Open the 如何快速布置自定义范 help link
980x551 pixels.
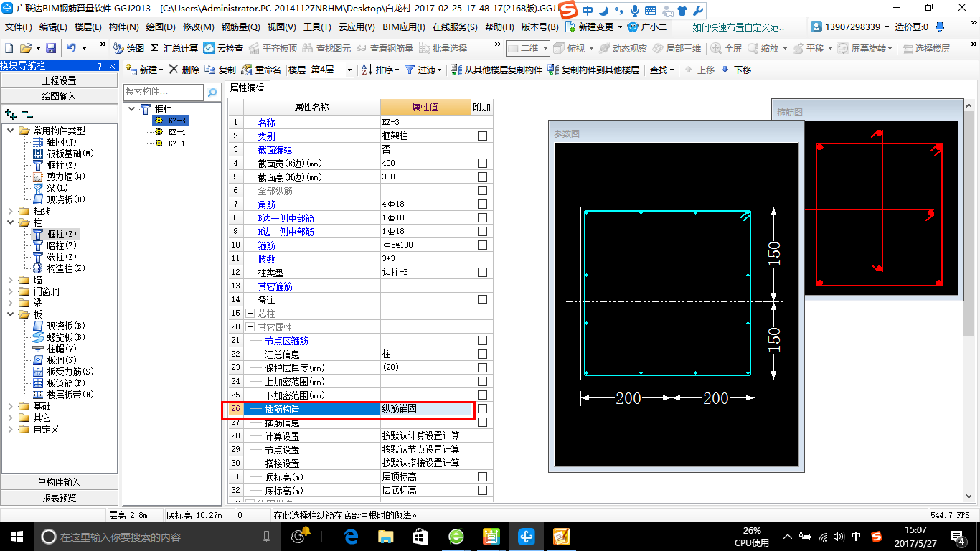(x=739, y=27)
